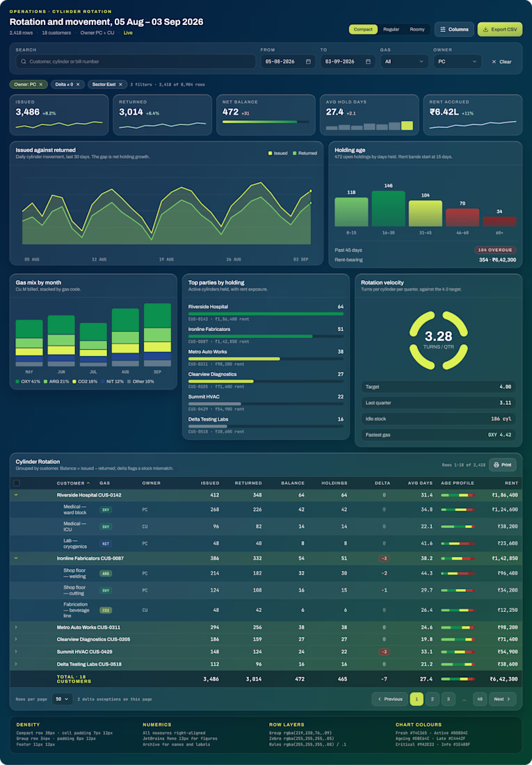This screenshot has height=765, width=532.
Task: Toggle the Returned series in chart legend
Action: coord(305,153)
